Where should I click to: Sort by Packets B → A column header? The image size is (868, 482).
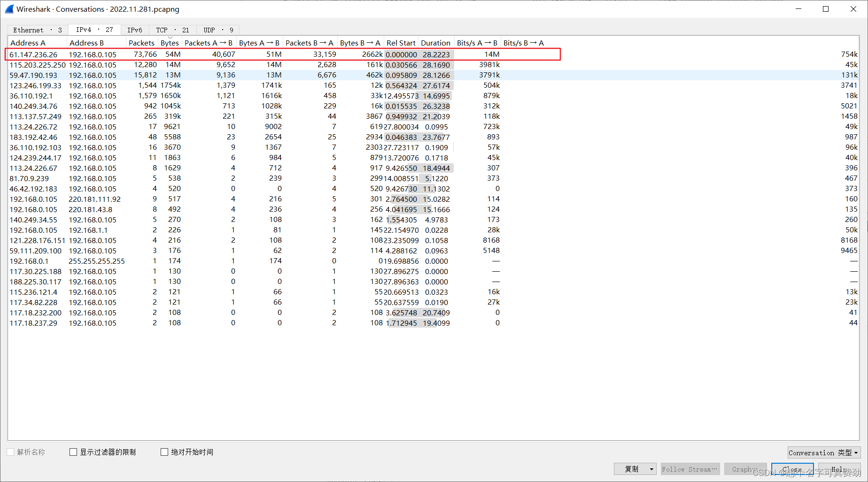point(310,43)
